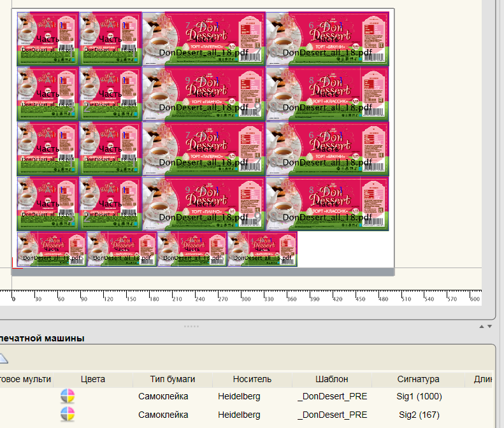
Task: Select the Sig1 (1000) signature cell
Action: coord(419,396)
